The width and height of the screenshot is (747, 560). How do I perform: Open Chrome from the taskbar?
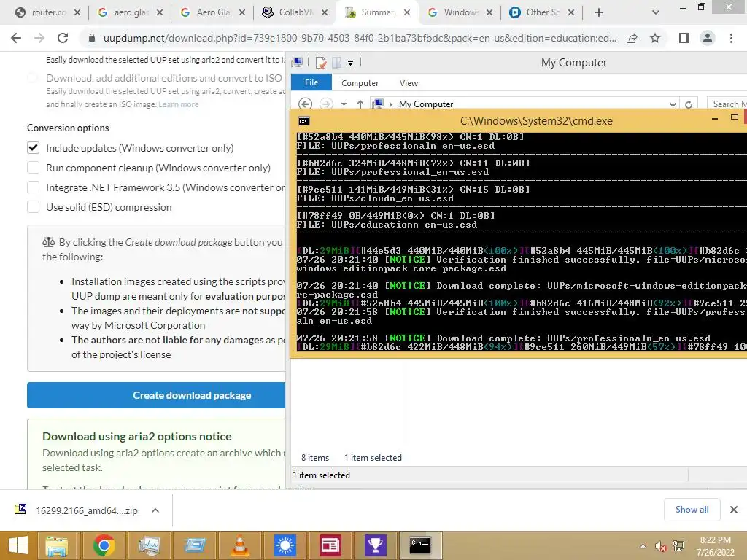(x=104, y=545)
